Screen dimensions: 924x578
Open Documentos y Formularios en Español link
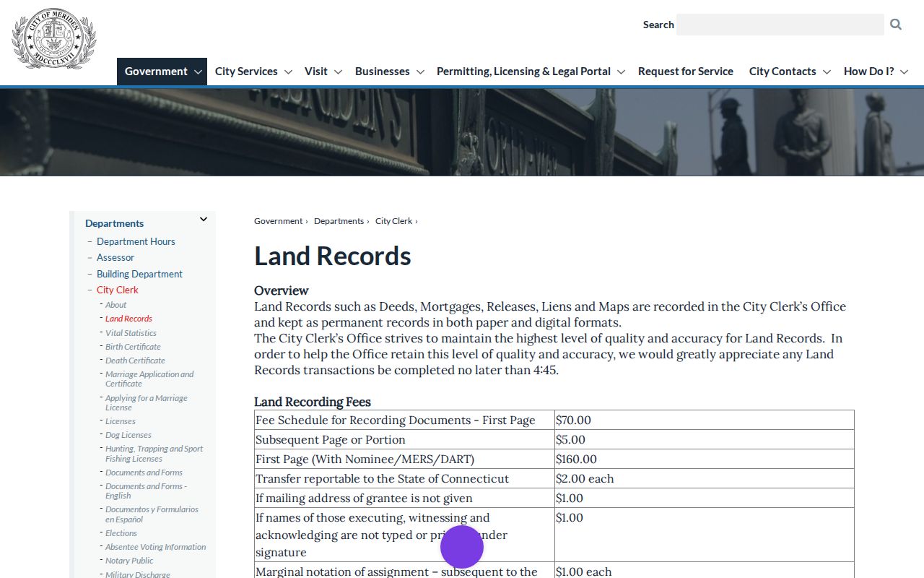point(152,514)
